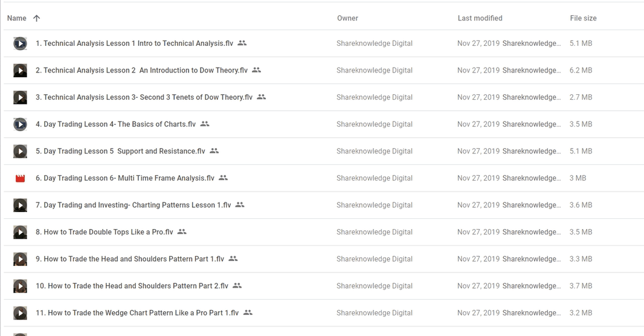Click shared icon beside Second 3 Tenets file
The image size is (644, 336).
(261, 97)
